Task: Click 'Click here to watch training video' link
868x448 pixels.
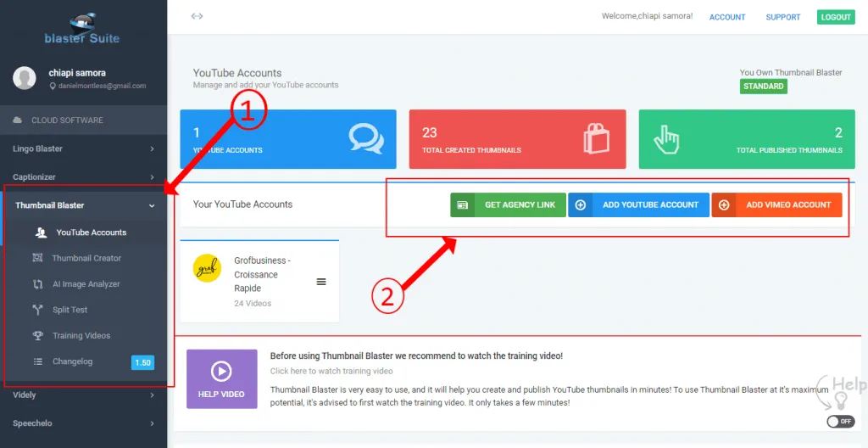Action: (x=331, y=371)
